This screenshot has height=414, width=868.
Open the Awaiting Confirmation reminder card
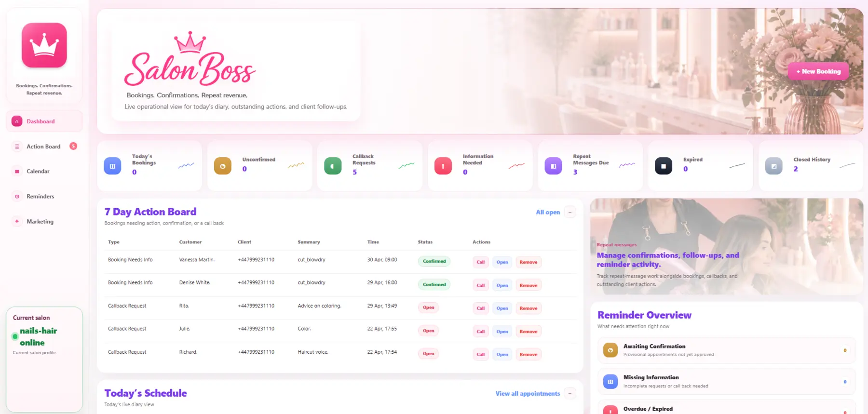[x=727, y=350]
